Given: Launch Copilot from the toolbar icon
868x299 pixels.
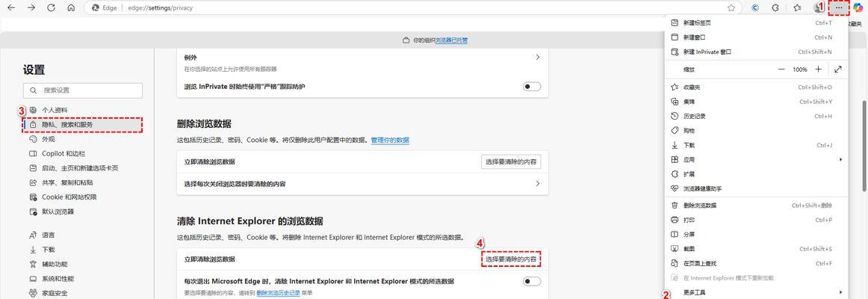Looking at the screenshot, I should 858,7.
